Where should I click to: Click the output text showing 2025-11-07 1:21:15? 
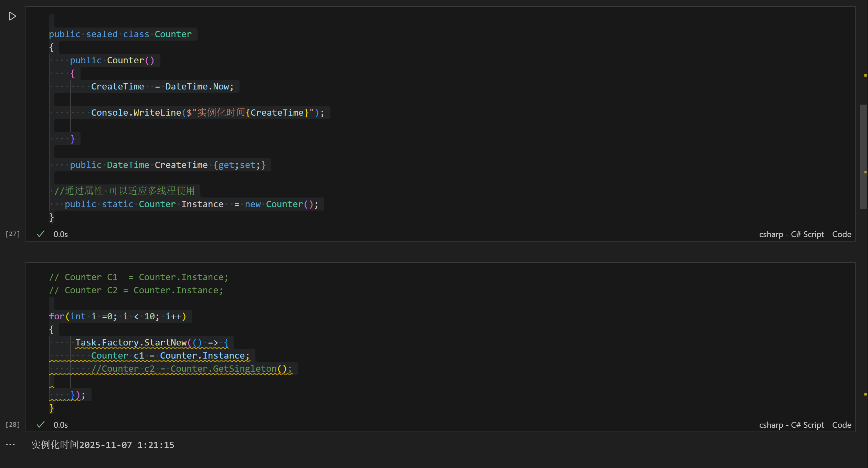(x=103, y=445)
